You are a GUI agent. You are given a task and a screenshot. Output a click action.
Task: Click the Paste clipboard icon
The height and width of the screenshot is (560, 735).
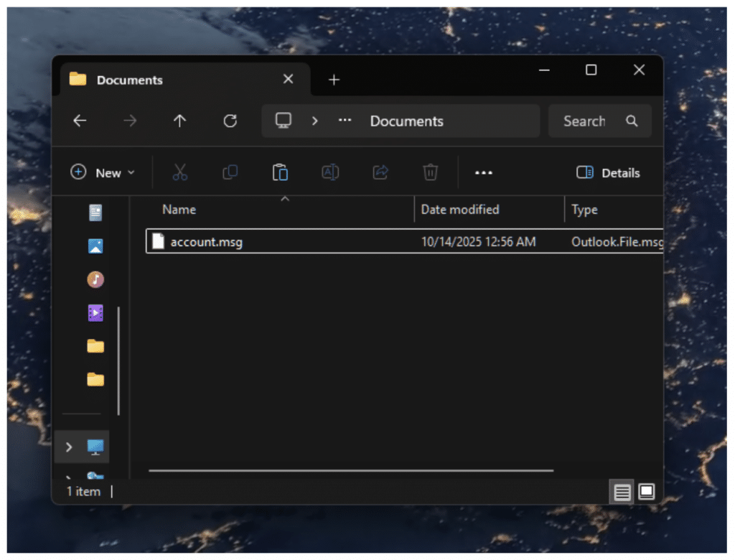[x=280, y=172]
